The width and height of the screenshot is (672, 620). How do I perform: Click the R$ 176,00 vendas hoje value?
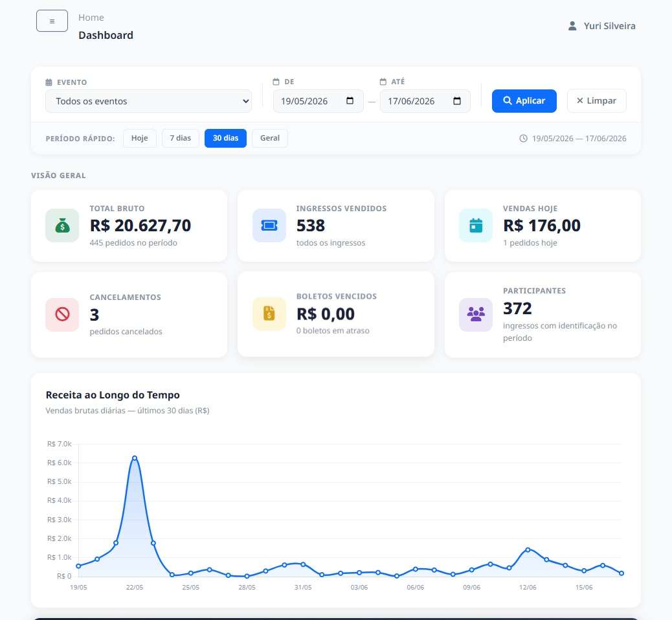[542, 225]
